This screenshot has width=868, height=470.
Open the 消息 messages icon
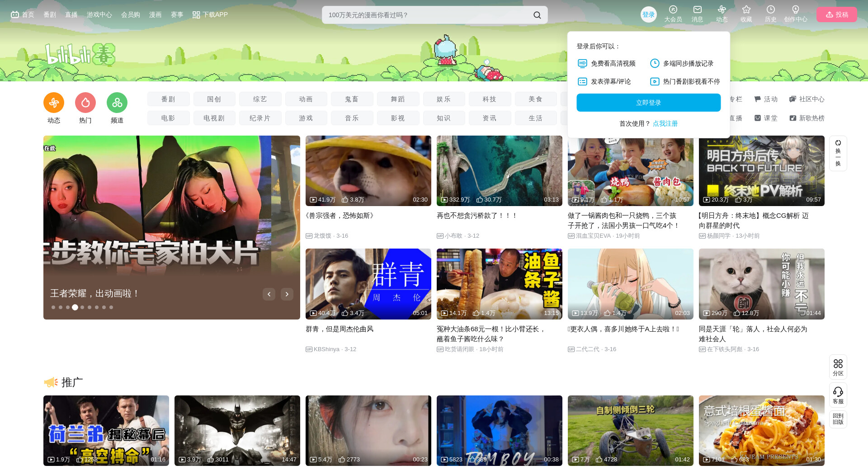coord(697,10)
